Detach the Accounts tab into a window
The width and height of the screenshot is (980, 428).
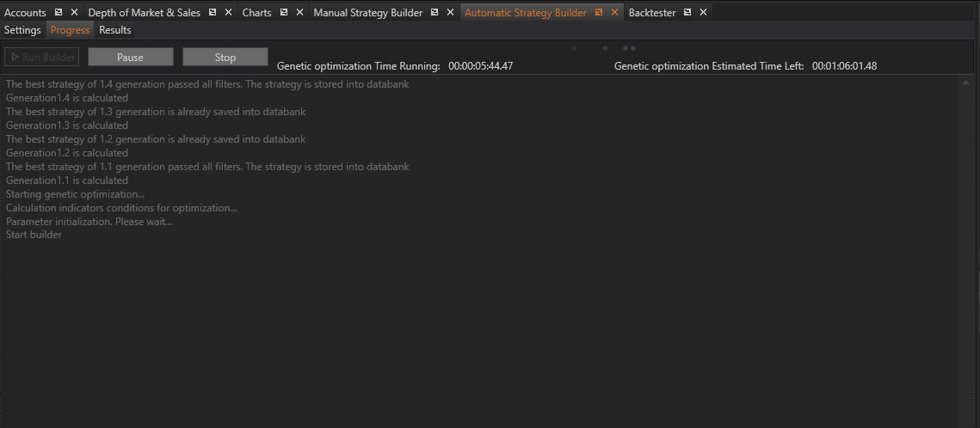pyautogui.click(x=59, y=13)
